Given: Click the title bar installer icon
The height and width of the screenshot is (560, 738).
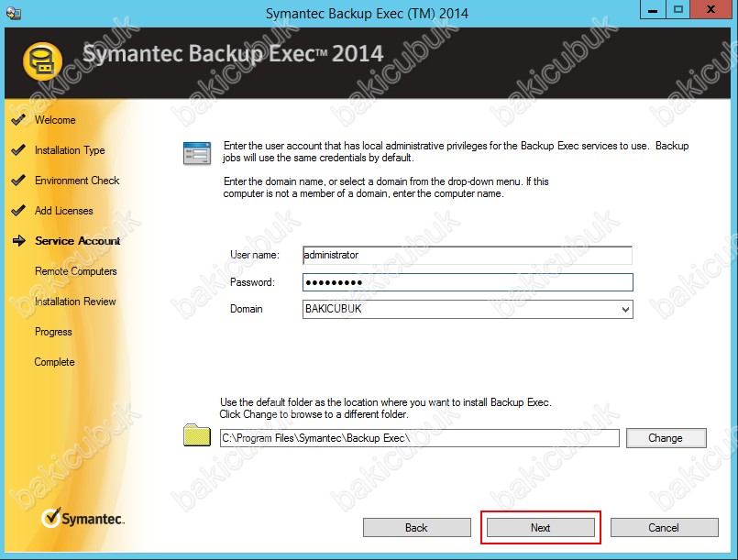Looking at the screenshot, I should [13, 13].
